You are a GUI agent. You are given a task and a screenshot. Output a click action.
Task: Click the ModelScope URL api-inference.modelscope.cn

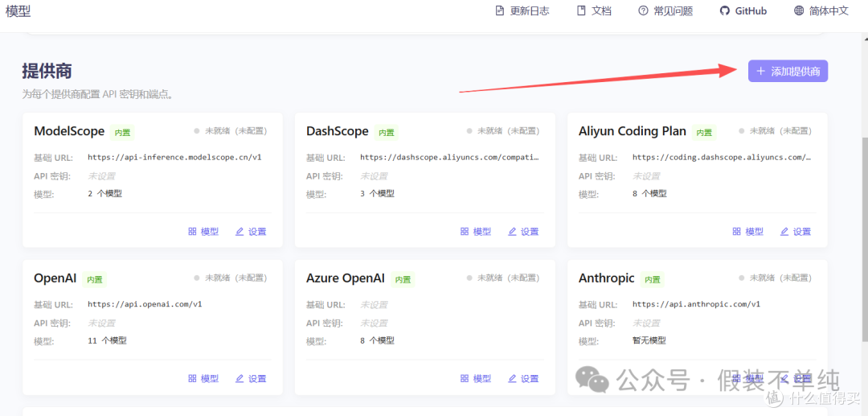(174, 158)
